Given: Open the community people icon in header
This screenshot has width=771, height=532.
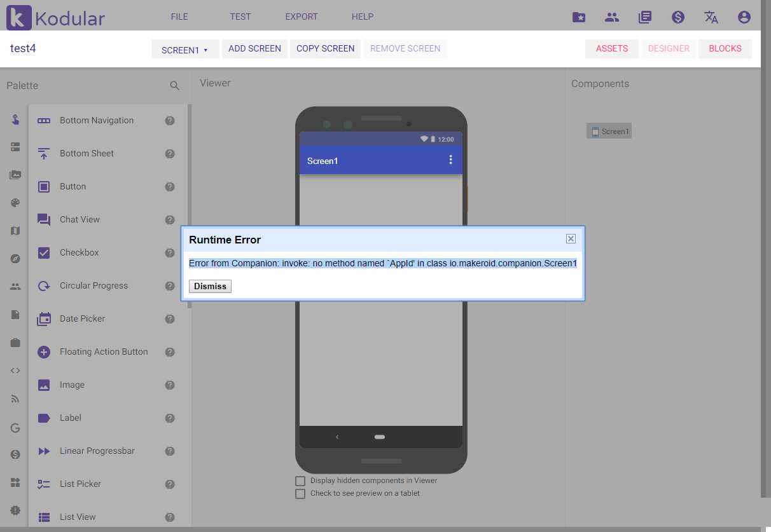Looking at the screenshot, I should click(612, 17).
